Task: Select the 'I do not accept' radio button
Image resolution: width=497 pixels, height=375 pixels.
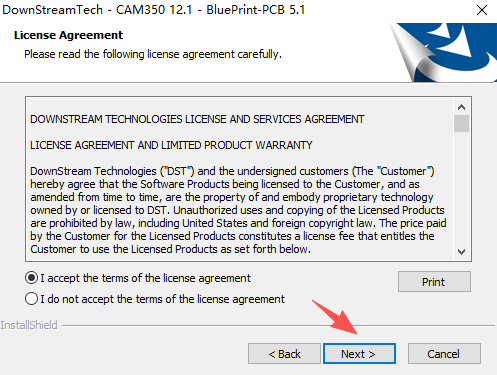Action: point(31,299)
